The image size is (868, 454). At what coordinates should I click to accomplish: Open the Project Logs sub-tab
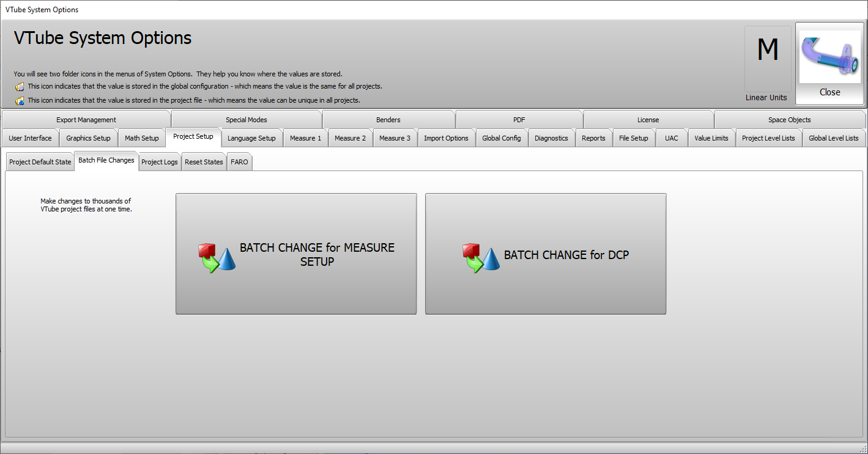click(160, 163)
